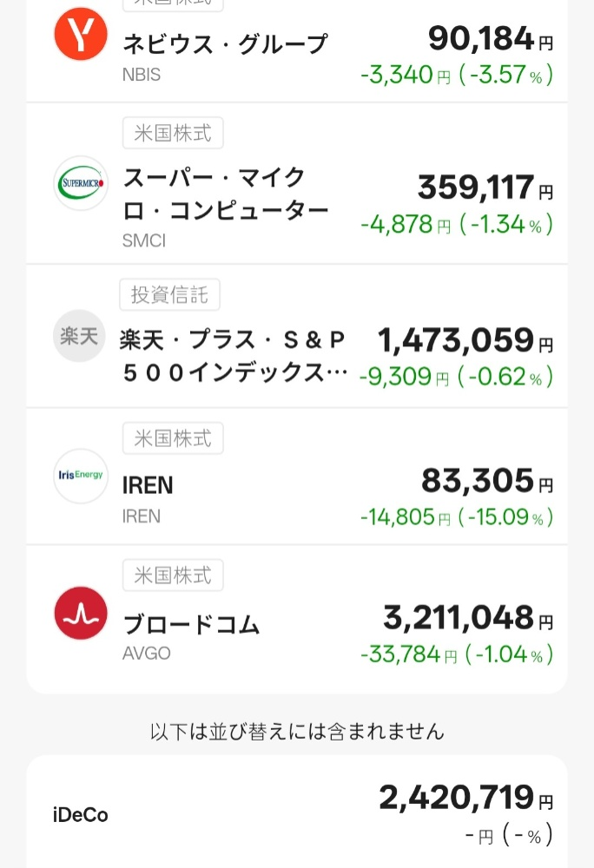Tap the Nebius Group red Y logo
Screen dimensions: 594x868
pyautogui.click(x=81, y=34)
